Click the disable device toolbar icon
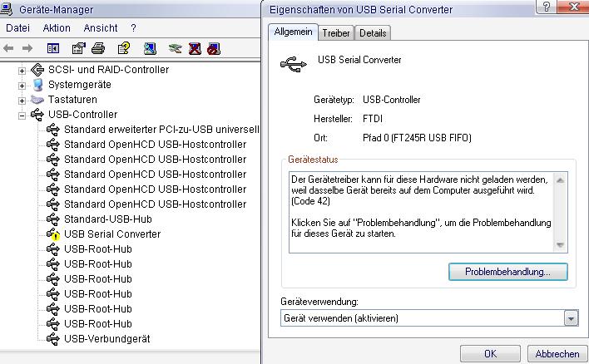 point(214,49)
